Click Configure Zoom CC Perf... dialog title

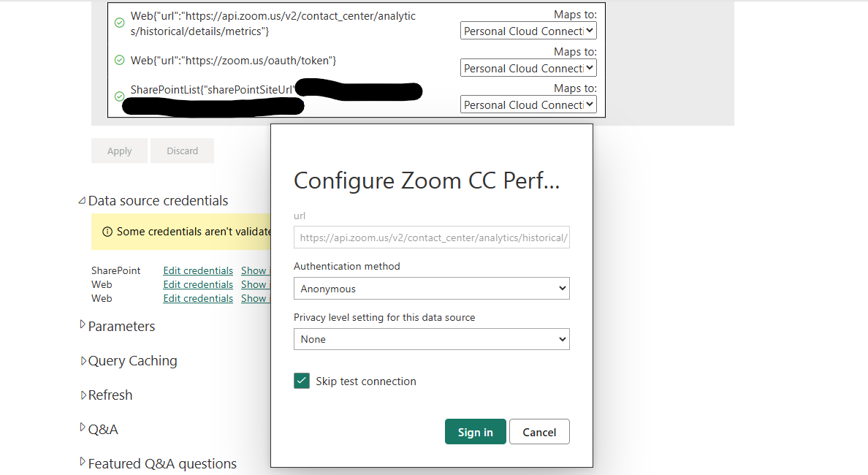427,180
